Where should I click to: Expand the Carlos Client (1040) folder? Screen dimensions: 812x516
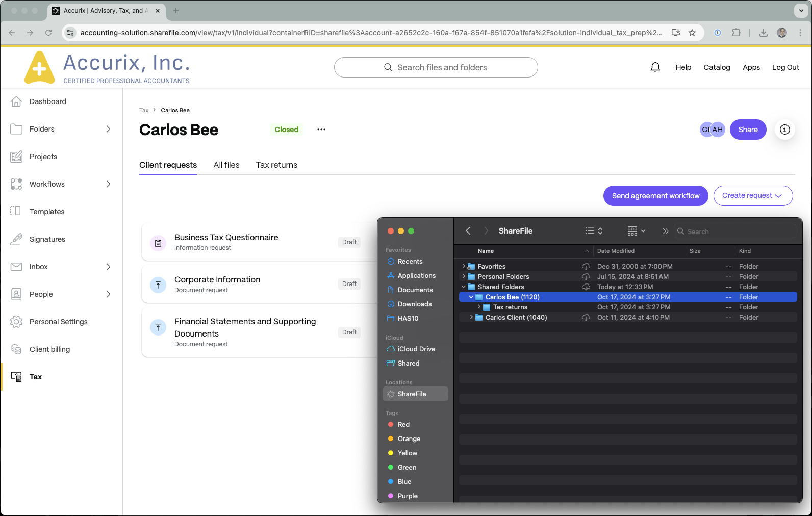(x=471, y=317)
